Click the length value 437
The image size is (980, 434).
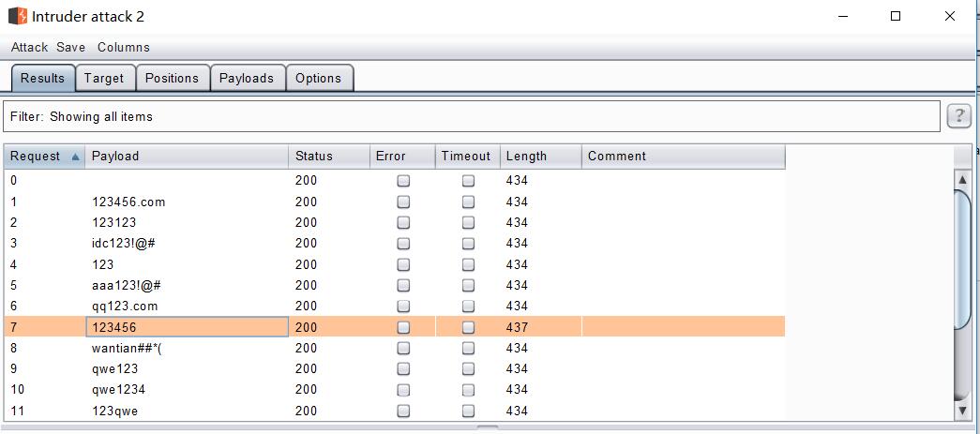coord(517,327)
